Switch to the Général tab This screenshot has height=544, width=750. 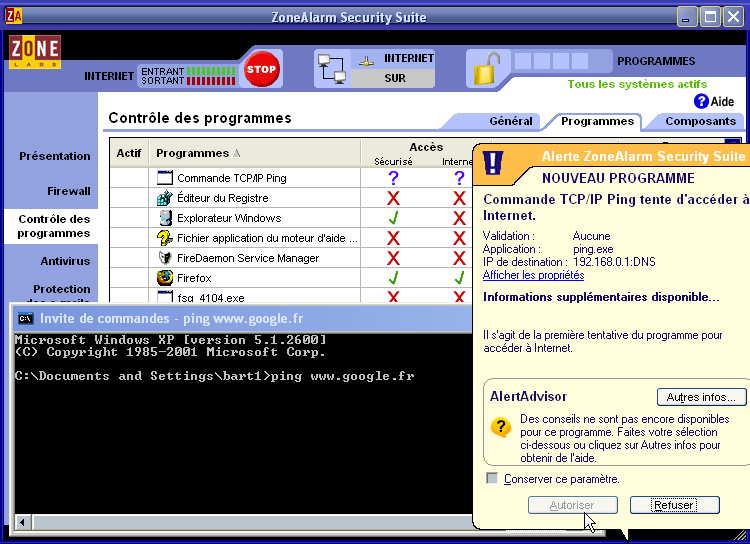pyautogui.click(x=510, y=121)
